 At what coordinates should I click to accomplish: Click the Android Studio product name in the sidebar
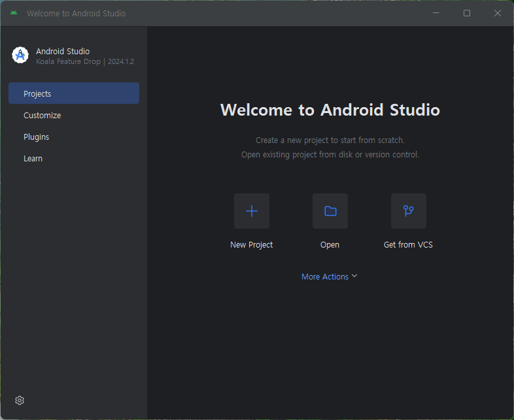coord(63,52)
